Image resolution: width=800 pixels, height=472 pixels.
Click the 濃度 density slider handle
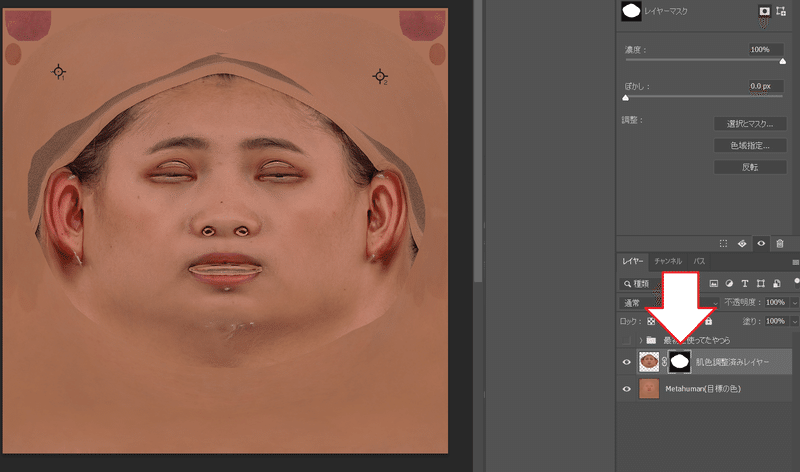783,61
